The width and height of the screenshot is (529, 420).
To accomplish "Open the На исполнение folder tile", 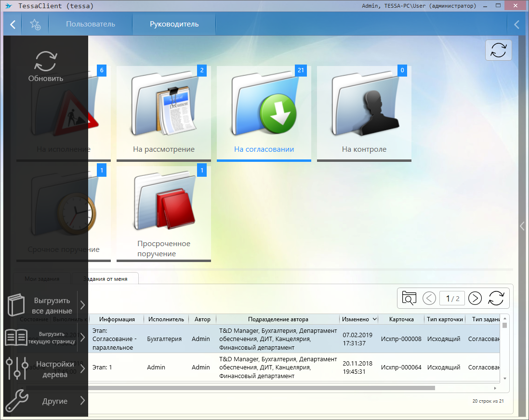I will coord(64,113).
